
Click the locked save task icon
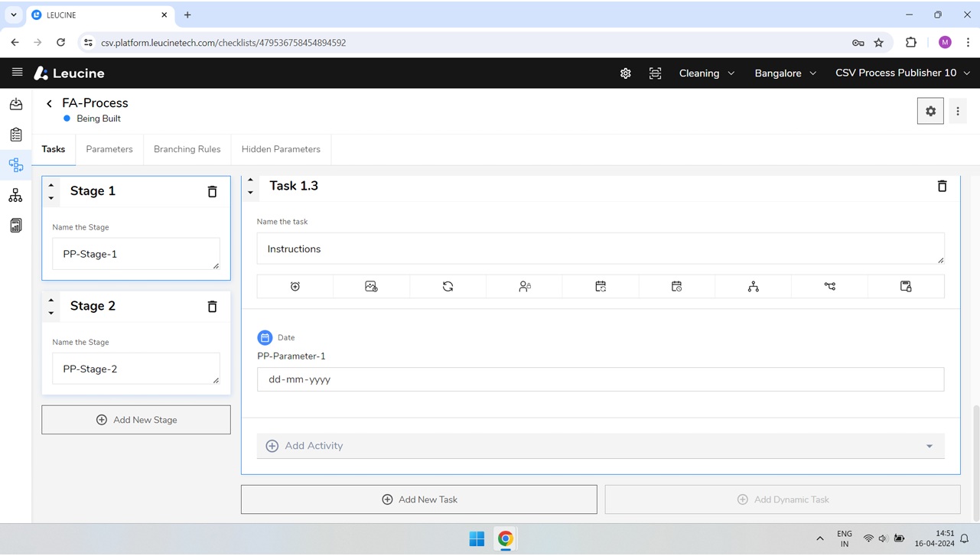[x=906, y=286]
